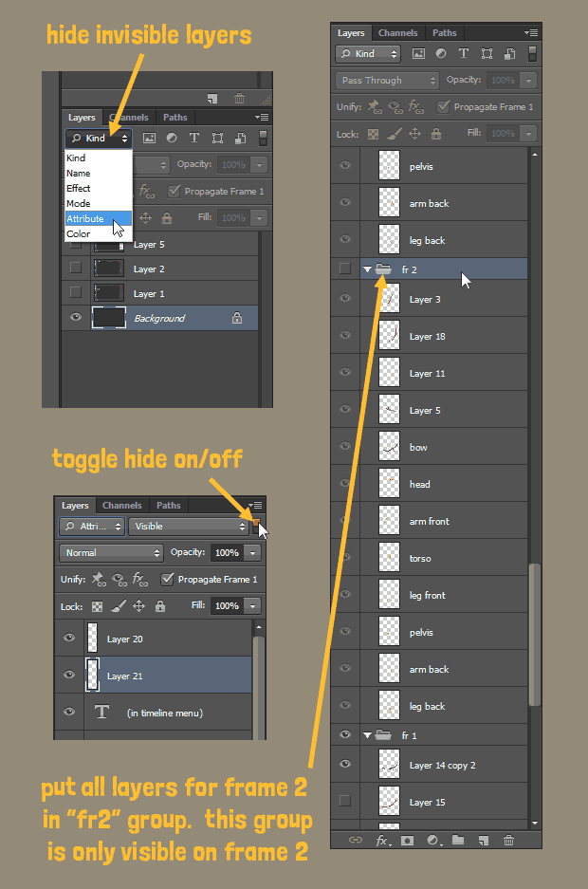Hide the Layer 20 layer via eye icon
588x889 pixels.
point(68,639)
